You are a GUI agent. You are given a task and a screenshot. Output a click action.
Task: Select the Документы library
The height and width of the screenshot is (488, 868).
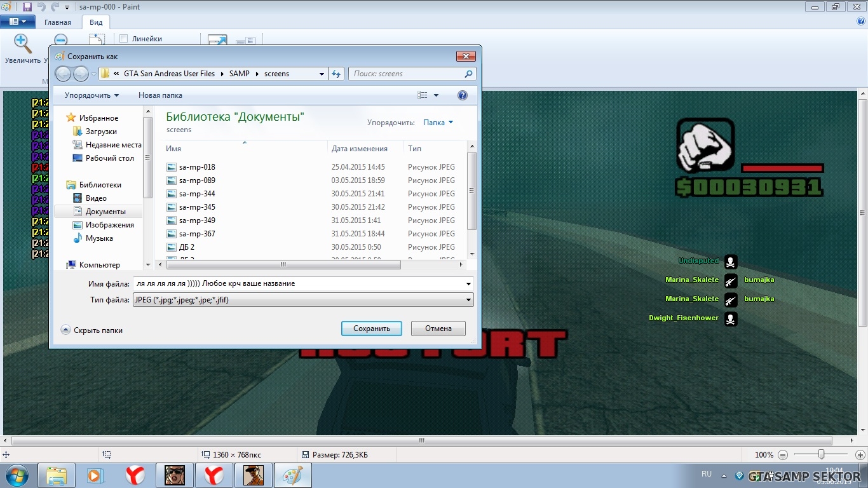(99, 212)
